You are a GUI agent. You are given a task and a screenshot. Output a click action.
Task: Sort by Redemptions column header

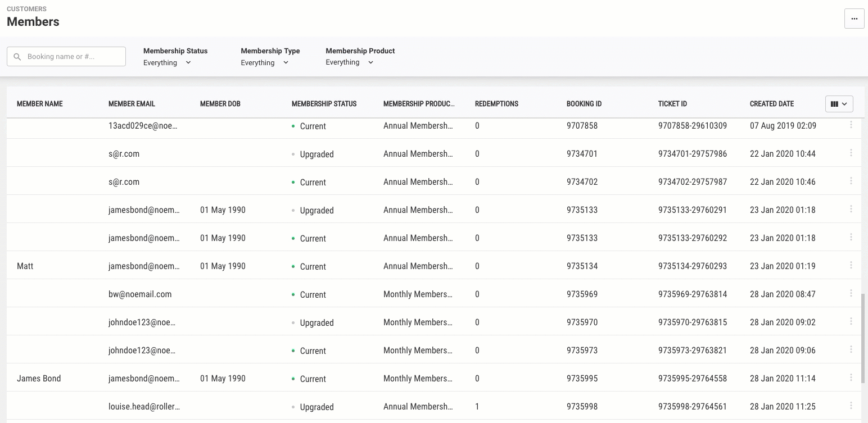[496, 104]
